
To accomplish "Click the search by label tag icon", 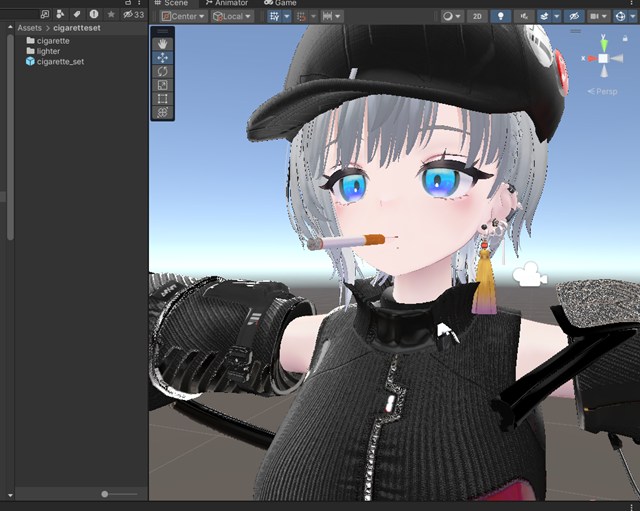I will [x=77, y=15].
